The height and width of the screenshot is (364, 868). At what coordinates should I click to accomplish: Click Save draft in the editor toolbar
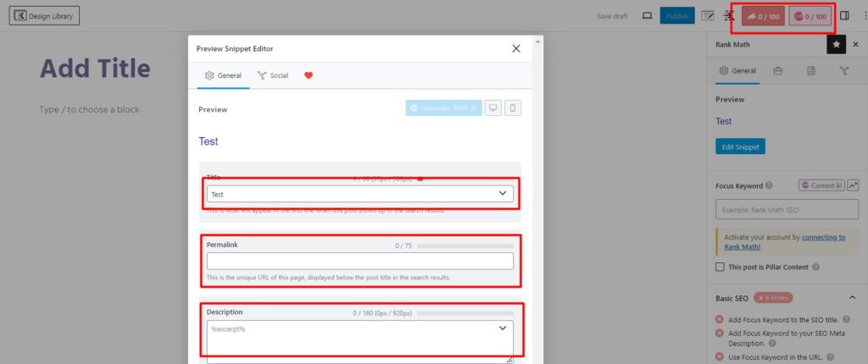click(612, 16)
